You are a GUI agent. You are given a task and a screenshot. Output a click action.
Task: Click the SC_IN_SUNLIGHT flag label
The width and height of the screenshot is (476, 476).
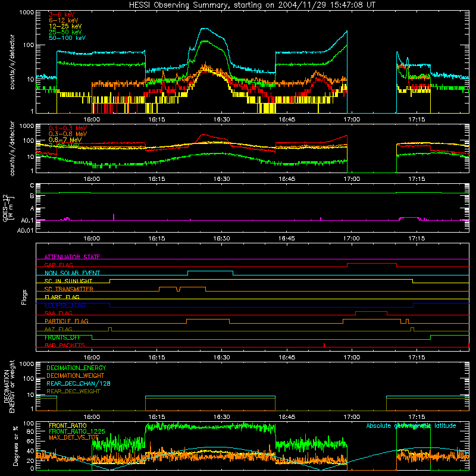tap(68, 281)
